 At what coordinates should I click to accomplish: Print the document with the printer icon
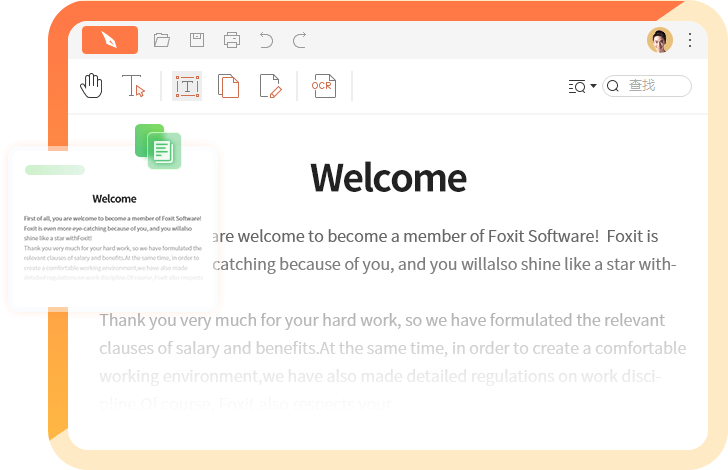click(232, 40)
